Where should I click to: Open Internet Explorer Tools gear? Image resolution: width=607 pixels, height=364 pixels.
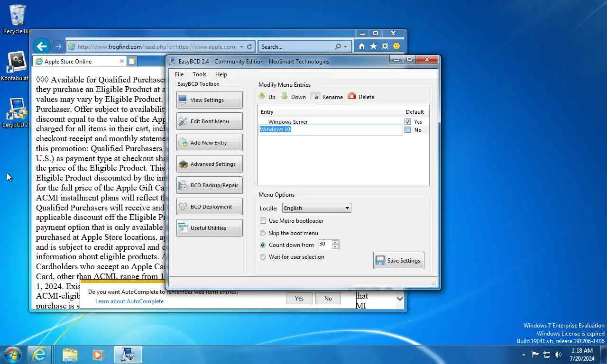[x=385, y=46]
